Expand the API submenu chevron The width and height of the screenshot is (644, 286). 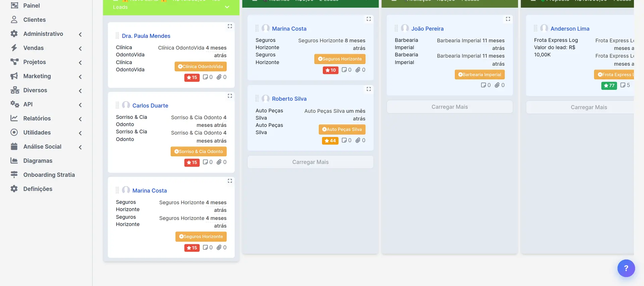coord(80,105)
